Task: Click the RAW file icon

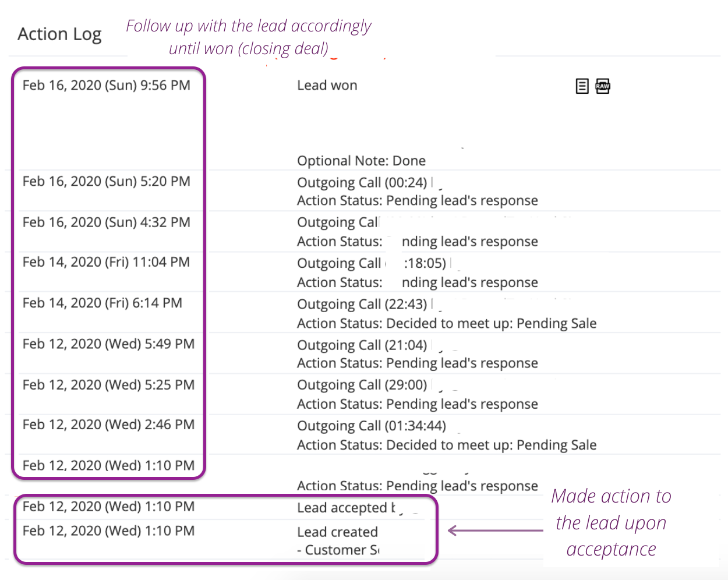Action: click(x=603, y=86)
